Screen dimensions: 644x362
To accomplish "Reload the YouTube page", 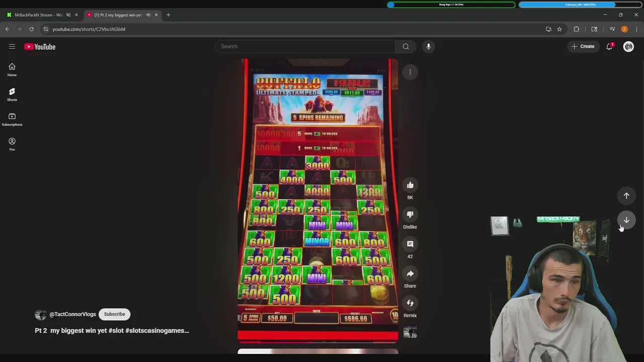I will 31,29.
